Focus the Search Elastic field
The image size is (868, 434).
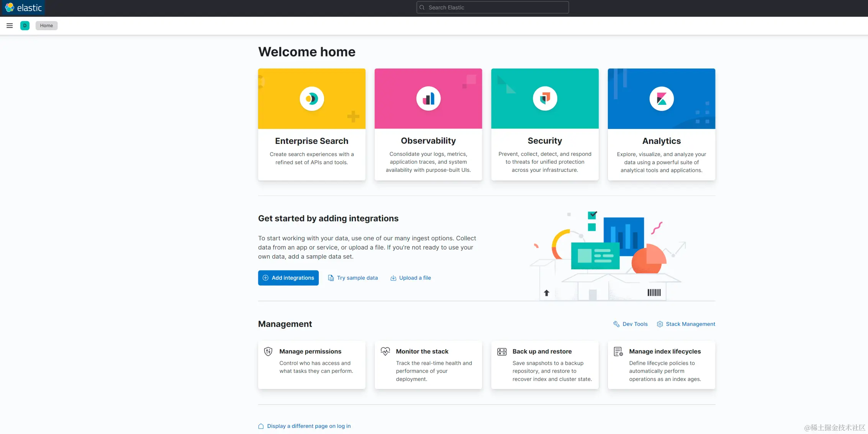point(493,7)
